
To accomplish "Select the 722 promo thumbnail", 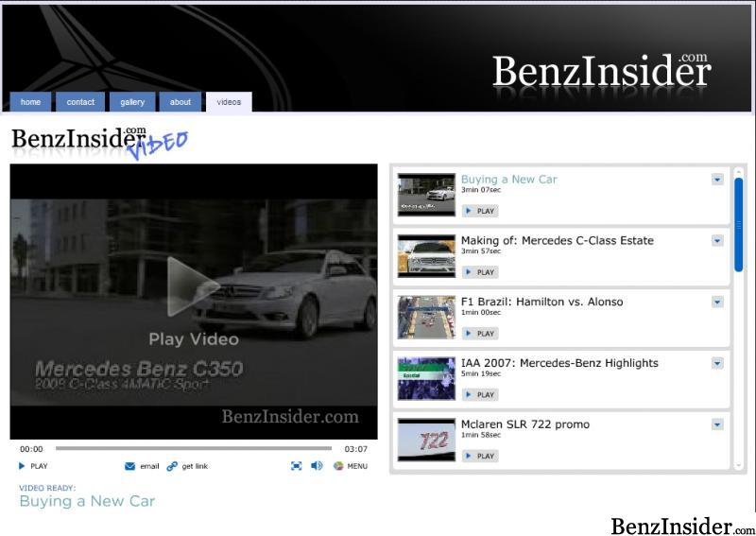I will (426, 440).
